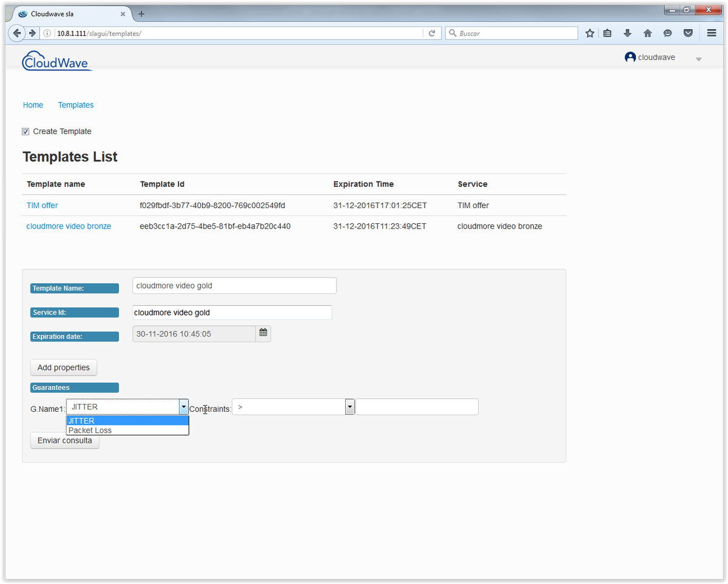Select Packet Loss option in list
Screen dimensions: 728x584
click(x=127, y=431)
